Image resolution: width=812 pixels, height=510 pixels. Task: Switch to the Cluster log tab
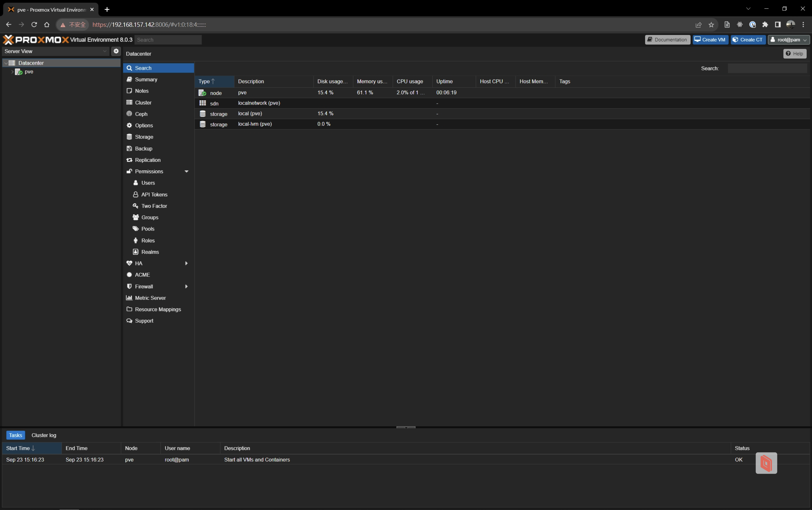(44, 435)
